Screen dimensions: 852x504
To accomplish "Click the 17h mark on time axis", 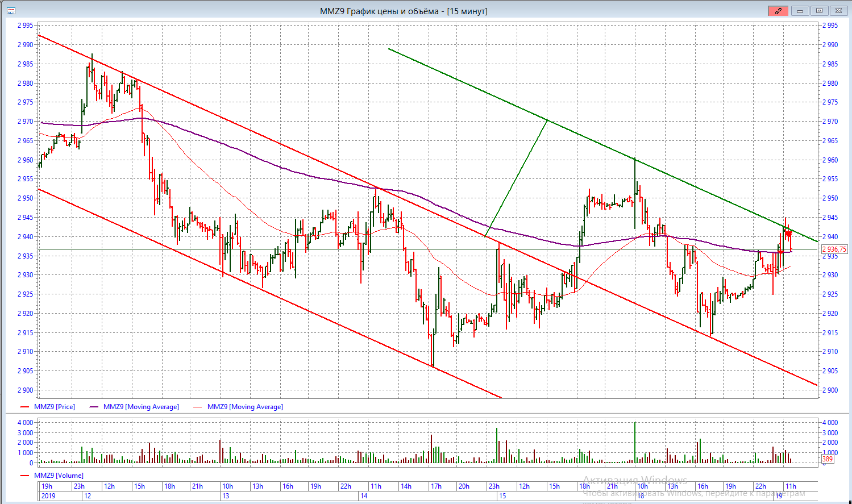I will 436,486.
